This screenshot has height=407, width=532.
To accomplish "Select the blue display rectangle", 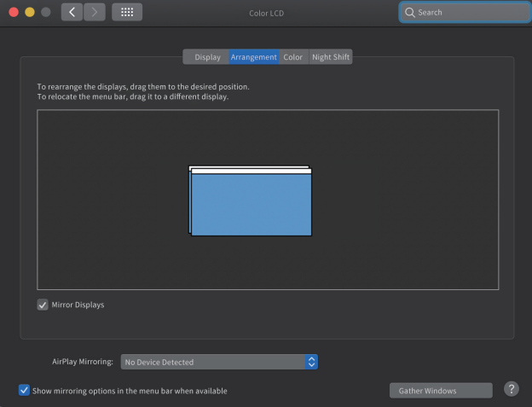I will point(251,206).
